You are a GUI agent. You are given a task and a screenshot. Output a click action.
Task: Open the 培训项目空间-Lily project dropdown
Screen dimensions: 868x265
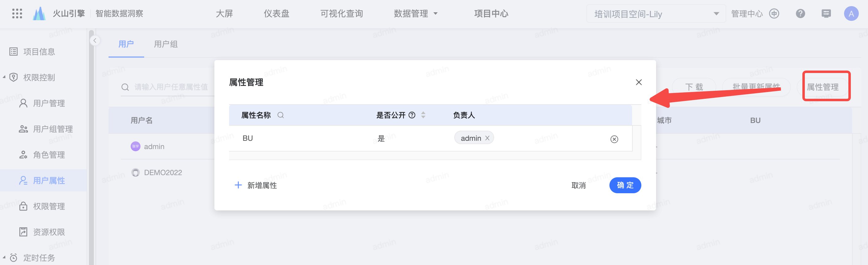[x=656, y=14]
